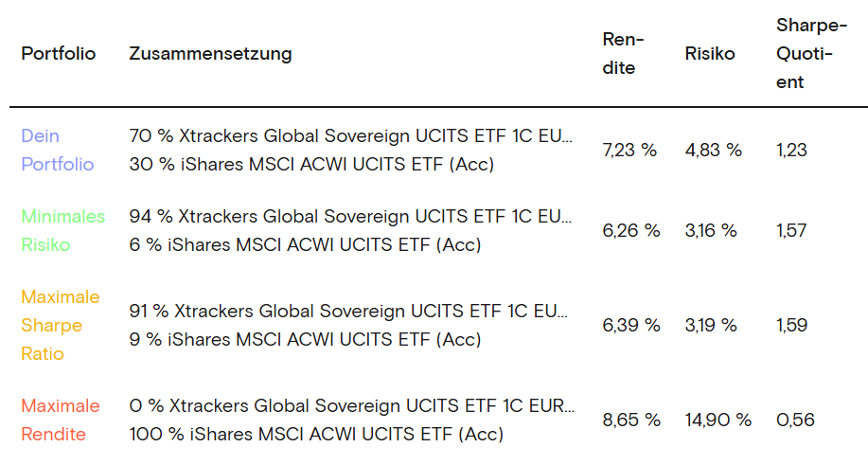Click the 30 % iShares MSCI ACWI entry
This screenshot has height=465, width=868.
click(311, 164)
